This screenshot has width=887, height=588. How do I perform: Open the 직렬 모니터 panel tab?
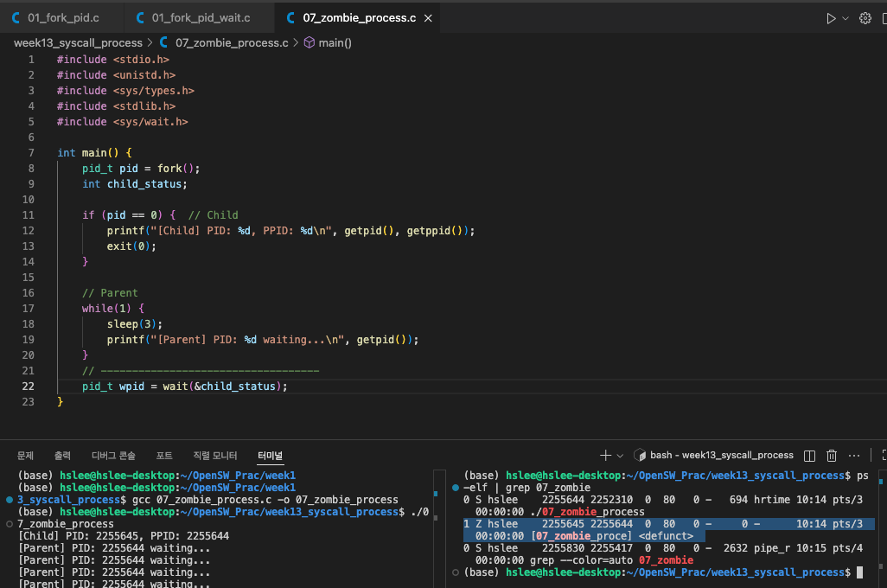click(x=215, y=456)
